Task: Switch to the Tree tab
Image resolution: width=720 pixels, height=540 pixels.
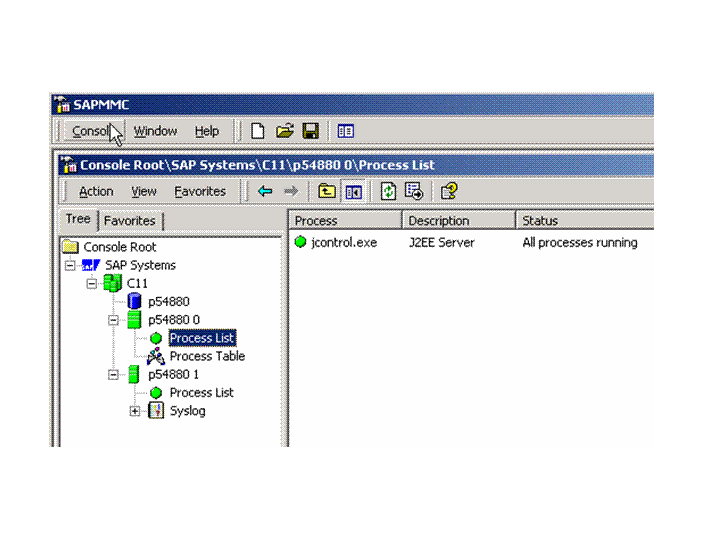Action: (x=78, y=219)
